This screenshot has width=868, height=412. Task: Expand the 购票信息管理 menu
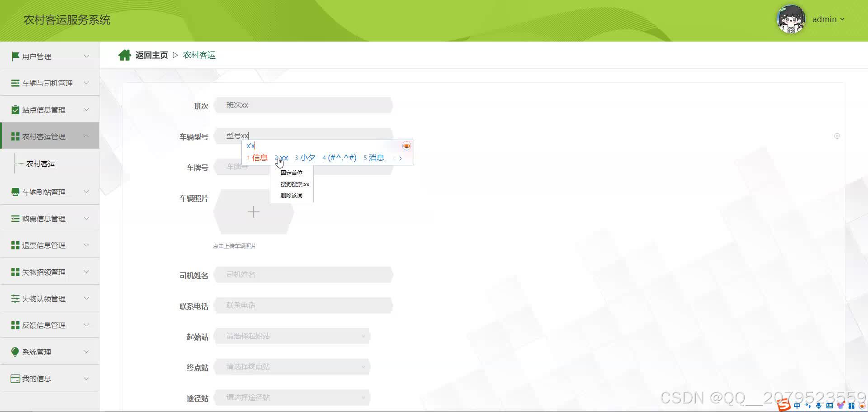point(86,218)
